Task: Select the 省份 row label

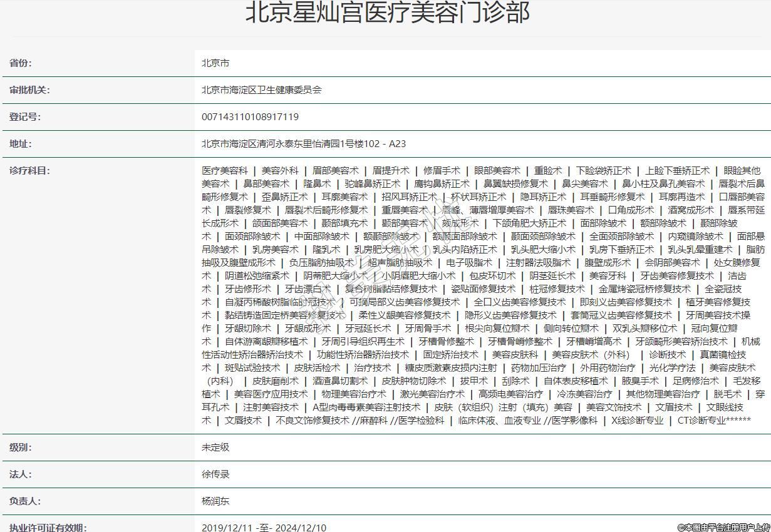Action: 21,63
